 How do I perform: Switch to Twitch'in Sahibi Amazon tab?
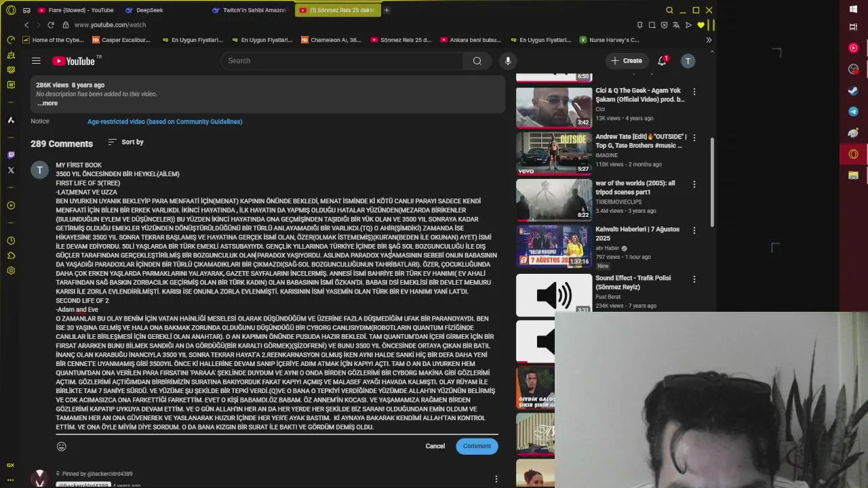coord(250,10)
